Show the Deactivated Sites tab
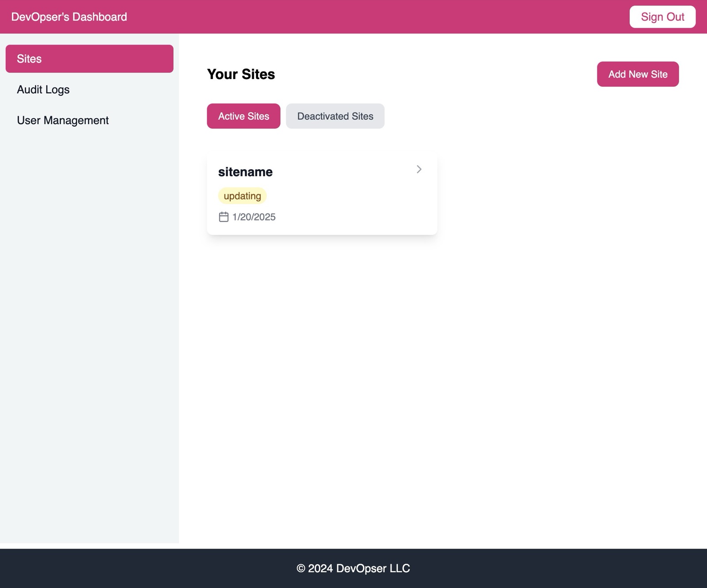The width and height of the screenshot is (707, 588). click(x=335, y=116)
